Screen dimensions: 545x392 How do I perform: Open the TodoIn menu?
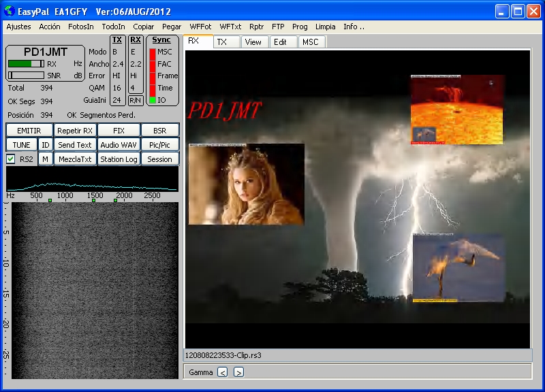[x=113, y=27]
